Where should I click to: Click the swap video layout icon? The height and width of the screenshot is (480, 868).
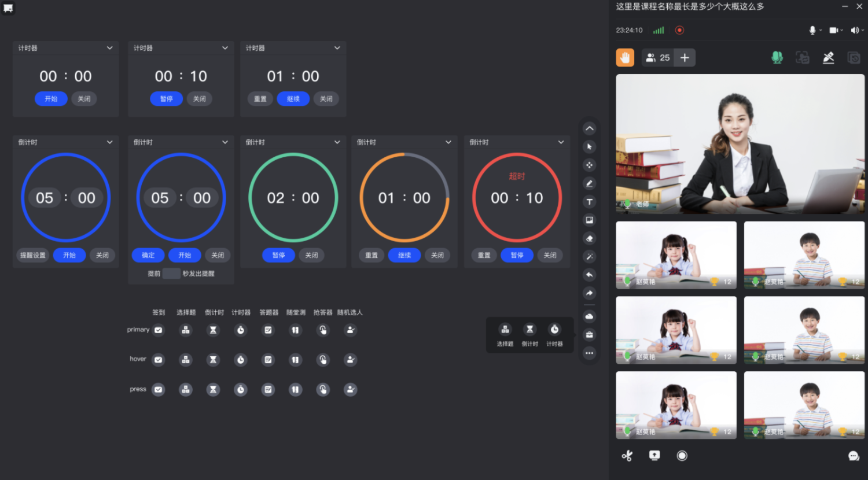tap(803, 58)
